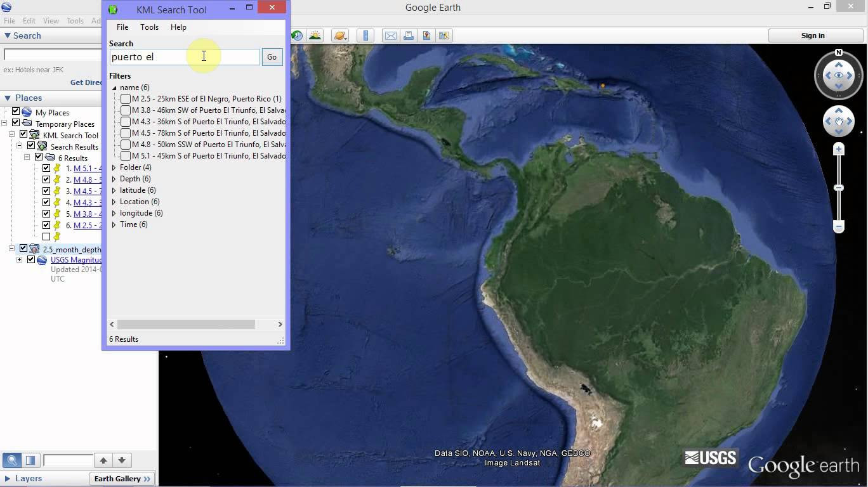Expand the Folder (4) filter group
The height and width of the screenshot is (487, 868).
[114, 167]
